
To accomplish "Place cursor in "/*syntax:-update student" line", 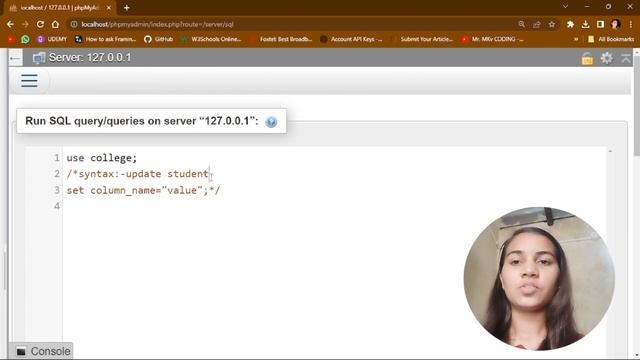I will point(138,174).
